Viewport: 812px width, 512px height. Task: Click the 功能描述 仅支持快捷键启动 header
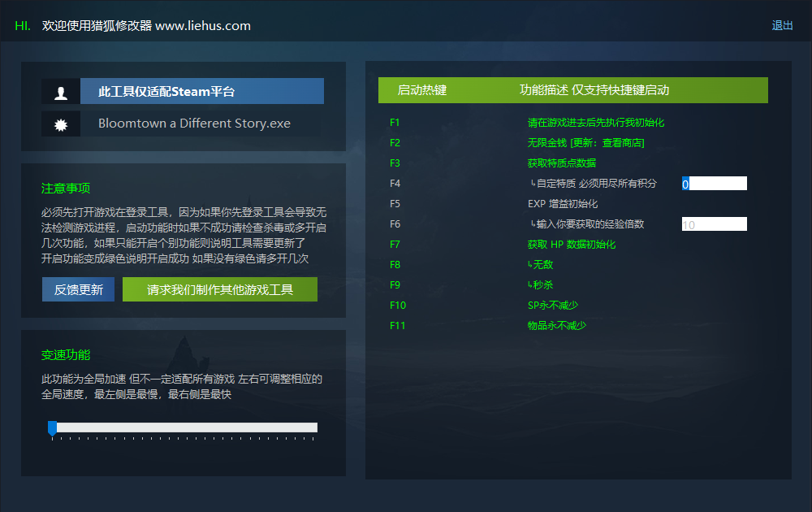(x=594, y=90)
